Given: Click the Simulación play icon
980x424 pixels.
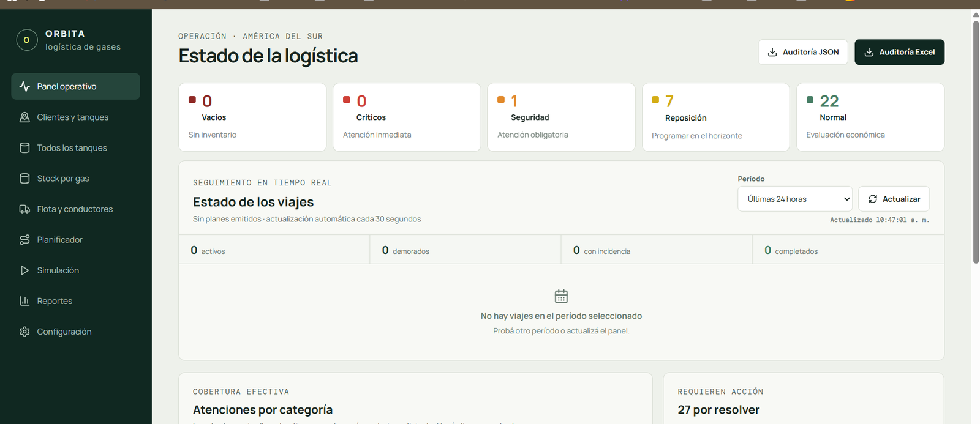Looking at the screenshot, I should (24, 270).
